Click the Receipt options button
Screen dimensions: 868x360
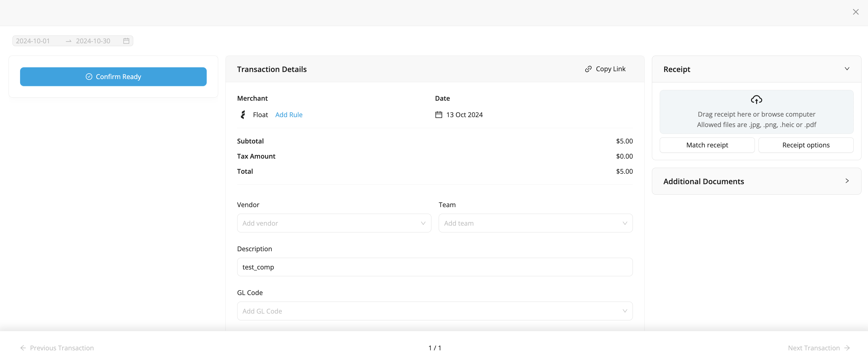pyautogui.click(x=806, y=145)
